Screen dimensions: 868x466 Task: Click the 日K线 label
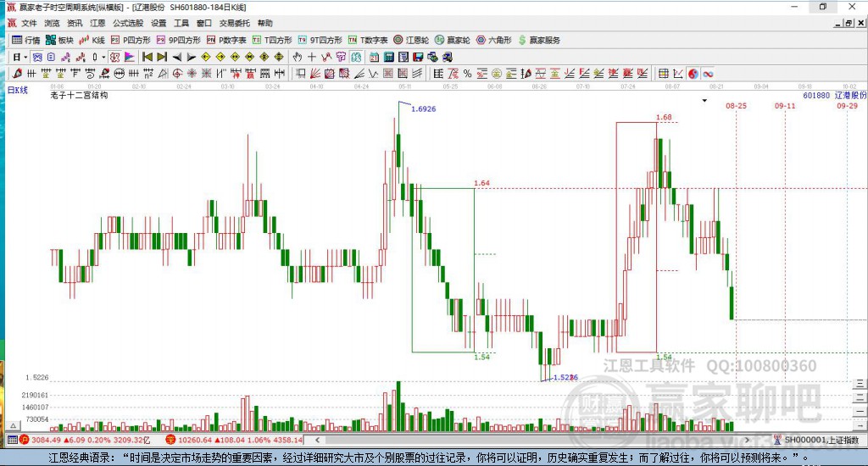click(x=18, y=90)
